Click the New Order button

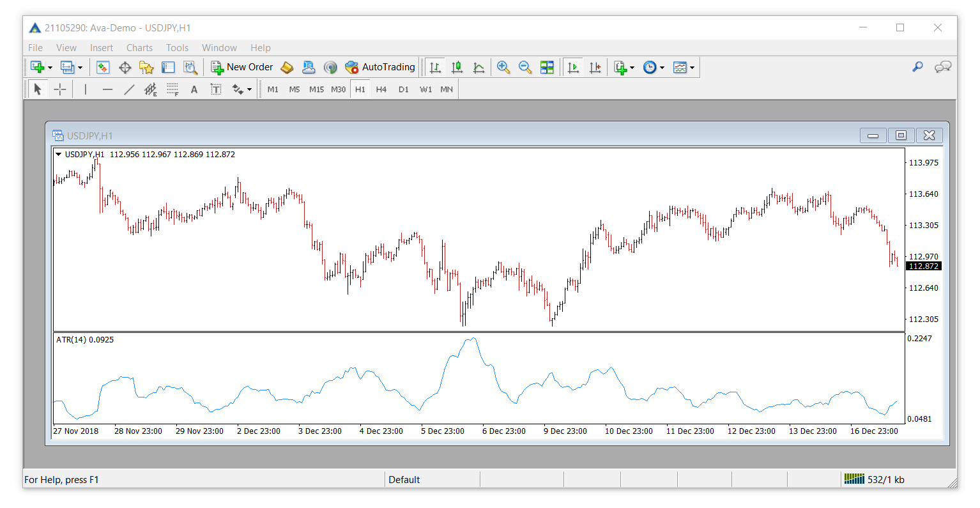(242, 67)
